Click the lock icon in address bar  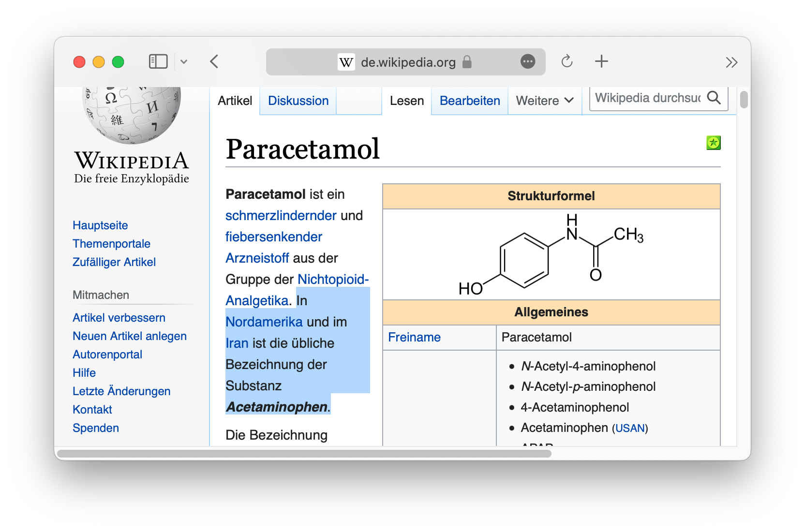(x=467, y=62)
